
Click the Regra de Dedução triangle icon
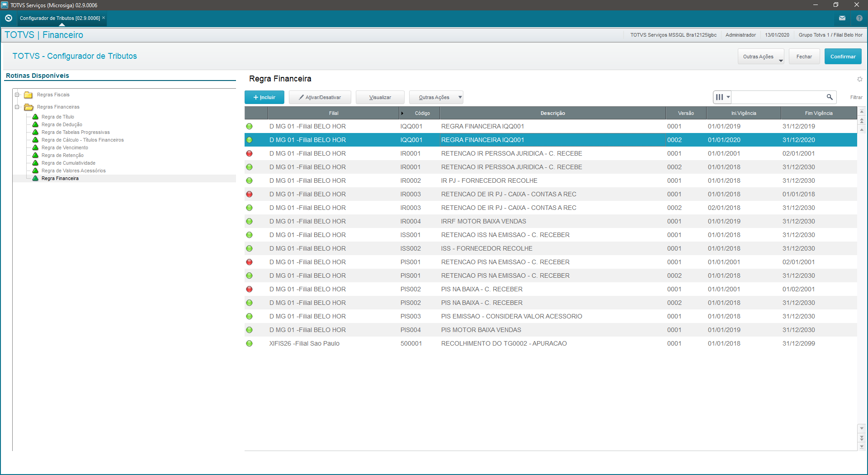click(35, 124)
